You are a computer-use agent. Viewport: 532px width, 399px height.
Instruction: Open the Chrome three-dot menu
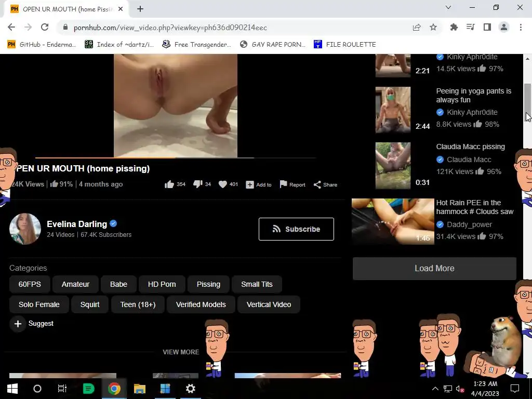click(x=521, y=27)
